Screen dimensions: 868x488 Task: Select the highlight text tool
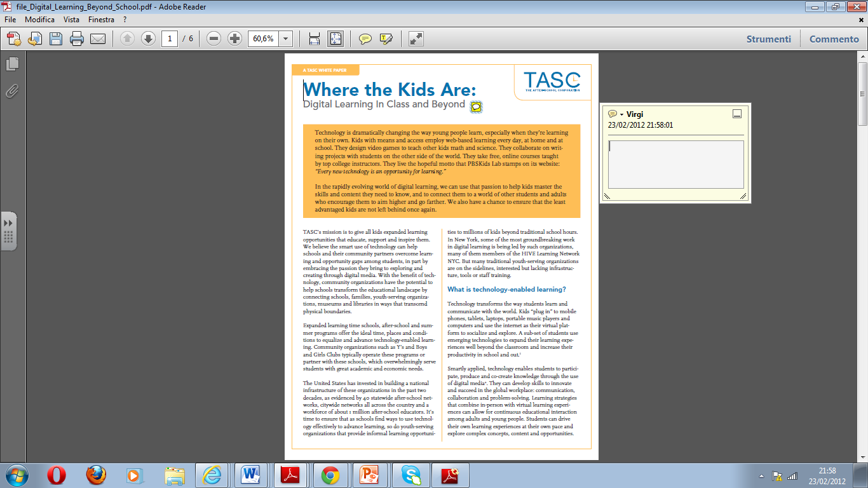[386, 39]
